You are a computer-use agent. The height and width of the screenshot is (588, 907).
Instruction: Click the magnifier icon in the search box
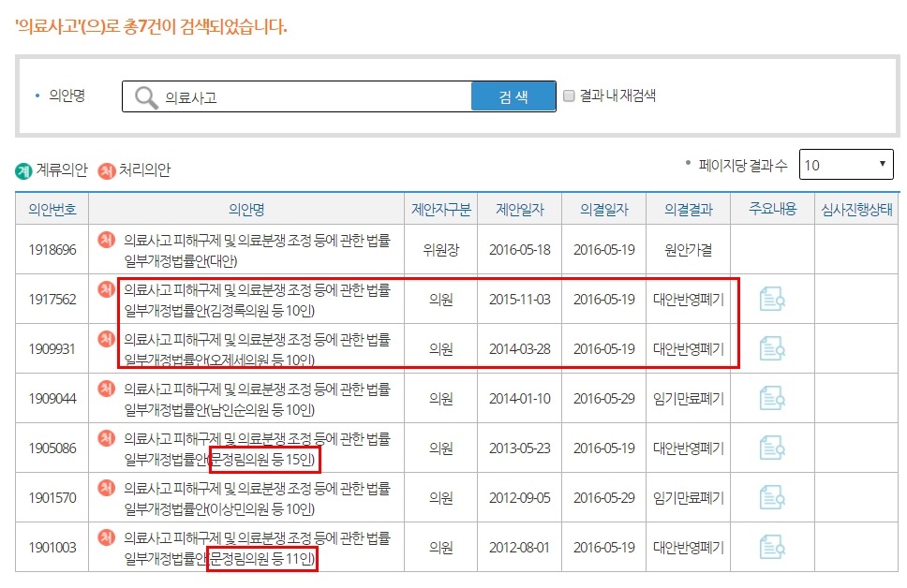(142, 96)
